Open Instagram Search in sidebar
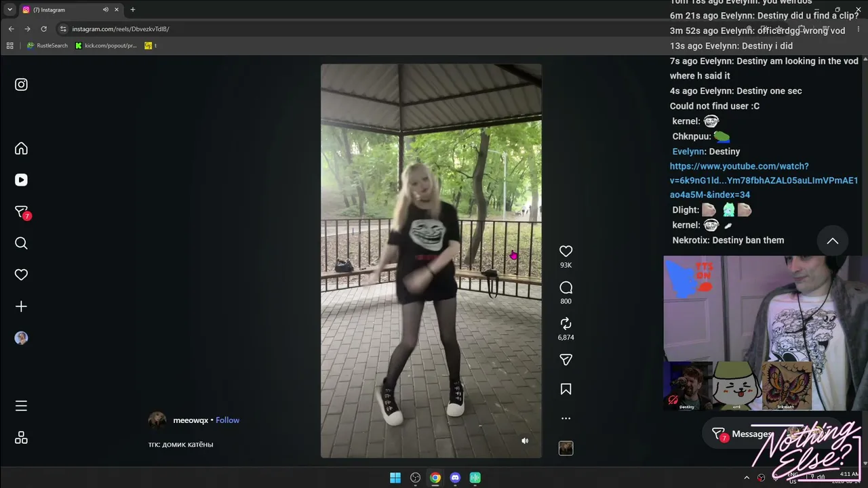This screenshot has height=488, width=868. 21,243
